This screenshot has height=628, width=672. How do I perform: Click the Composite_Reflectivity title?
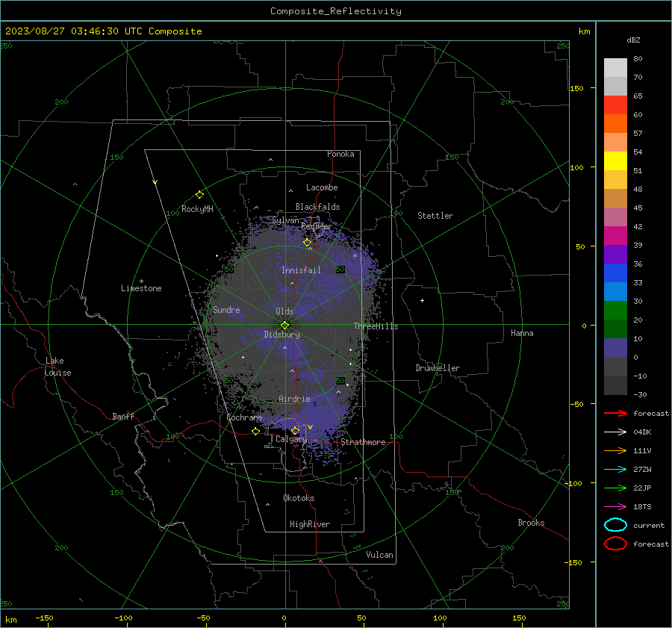coord(336,11)
